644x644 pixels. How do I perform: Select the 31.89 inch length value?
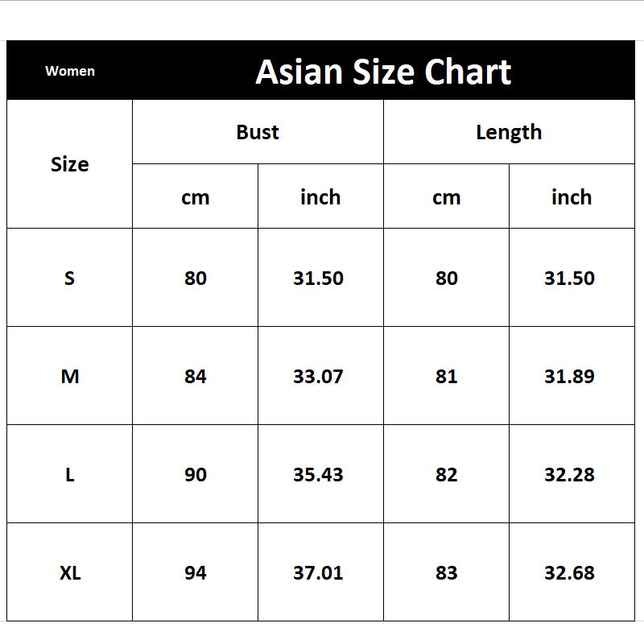[x=569, y=376]
